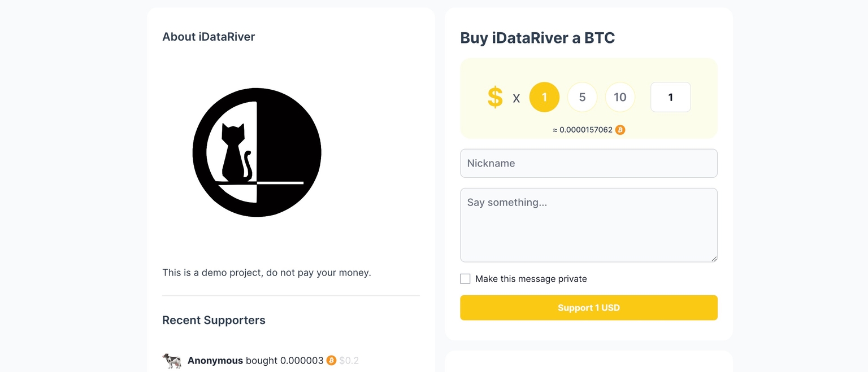Click the cow avatar next to Anonymous

(x=172, y=360)
